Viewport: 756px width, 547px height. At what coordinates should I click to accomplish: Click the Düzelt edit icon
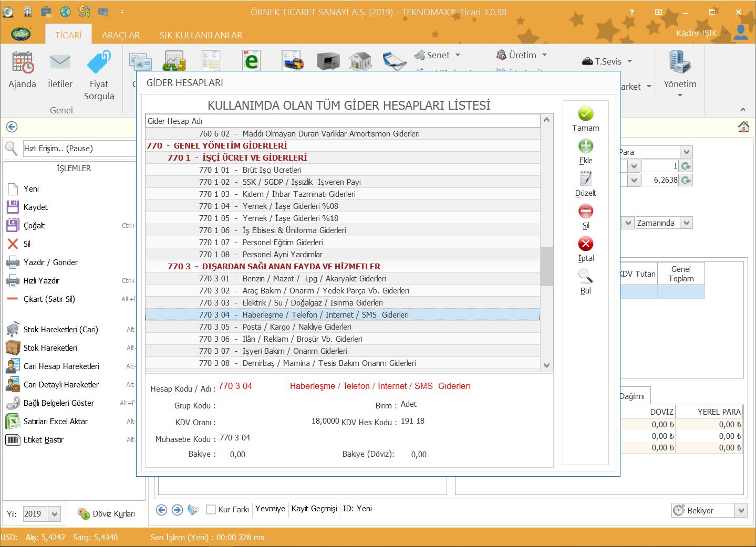pos(585,179)
